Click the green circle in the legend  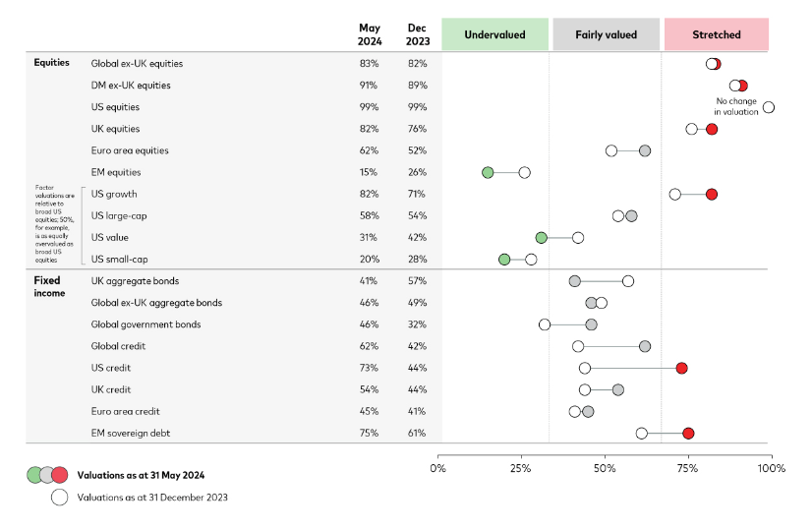35,476
